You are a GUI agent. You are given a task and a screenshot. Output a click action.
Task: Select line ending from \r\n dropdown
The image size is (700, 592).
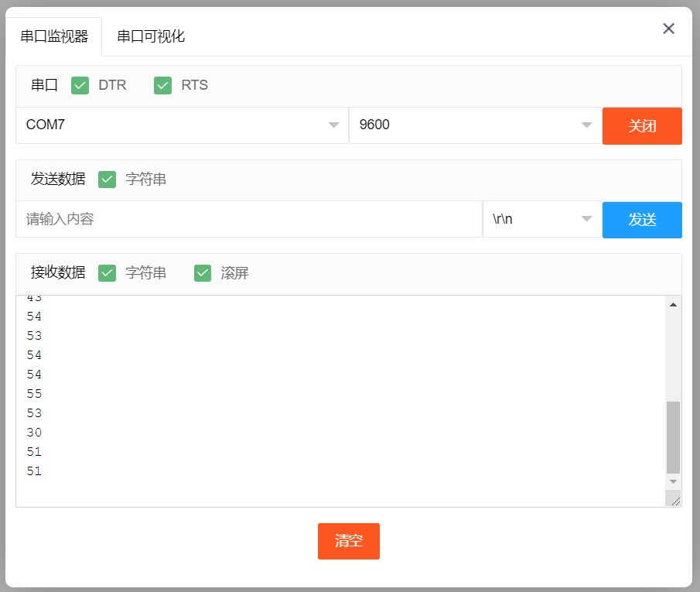click(541, 219)
